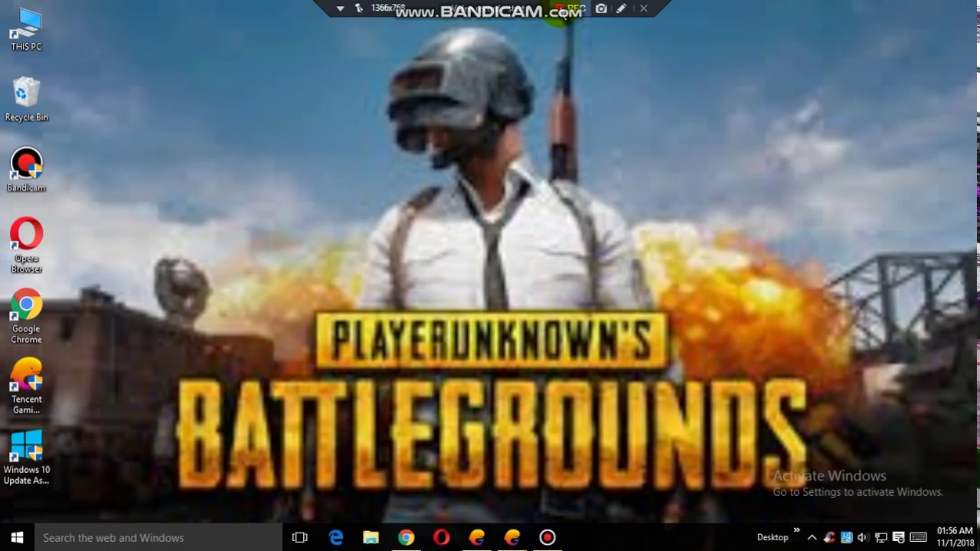Open Opera from the taskbar

click(441, 537)
